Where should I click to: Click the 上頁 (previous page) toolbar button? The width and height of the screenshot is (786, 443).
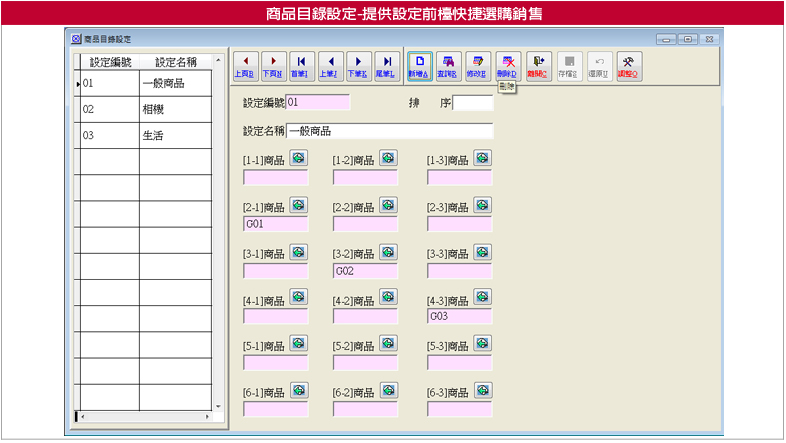244,65
